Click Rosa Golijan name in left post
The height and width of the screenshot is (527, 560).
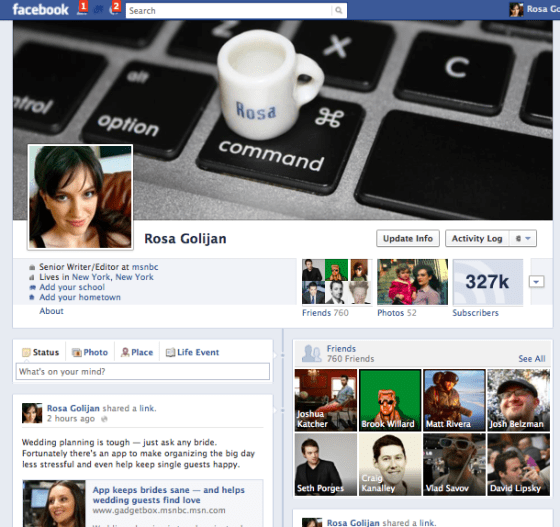73,408
